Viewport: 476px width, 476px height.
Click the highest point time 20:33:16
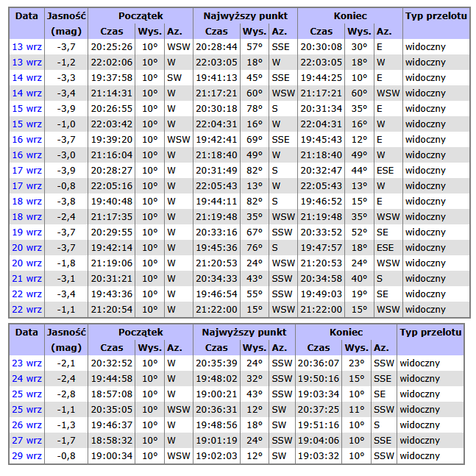point(216,232)
